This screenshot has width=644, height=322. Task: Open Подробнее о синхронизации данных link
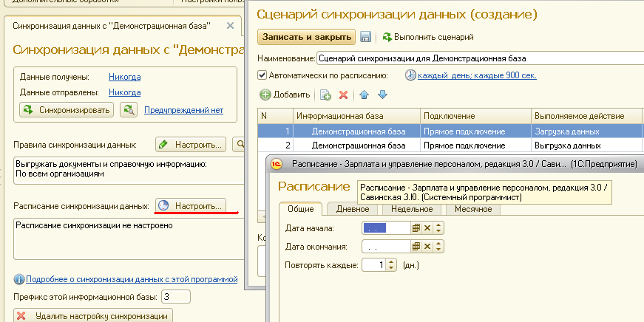click(x=132, y=279)
